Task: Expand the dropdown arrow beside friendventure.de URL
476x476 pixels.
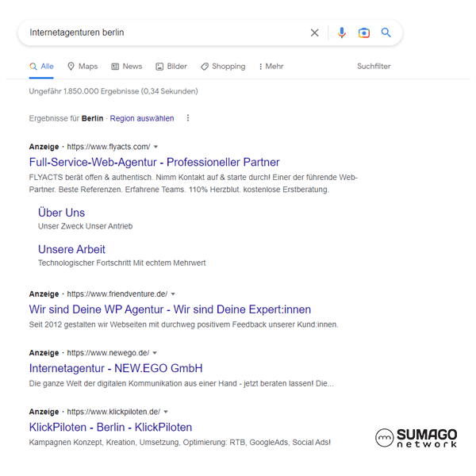Action: pyautogui.click(x=173, y=294)
